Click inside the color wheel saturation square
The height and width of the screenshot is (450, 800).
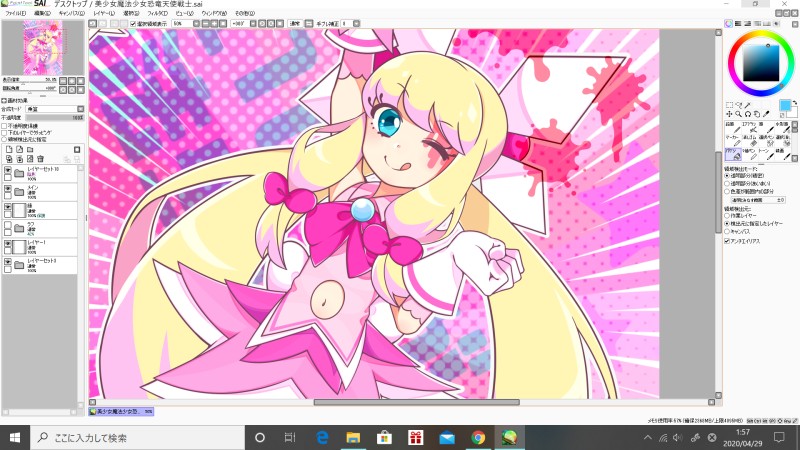click(x=761, y=63)
